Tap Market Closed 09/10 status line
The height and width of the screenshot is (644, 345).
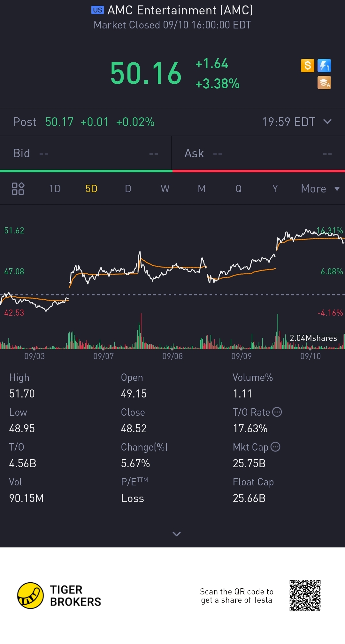[172, 25]
